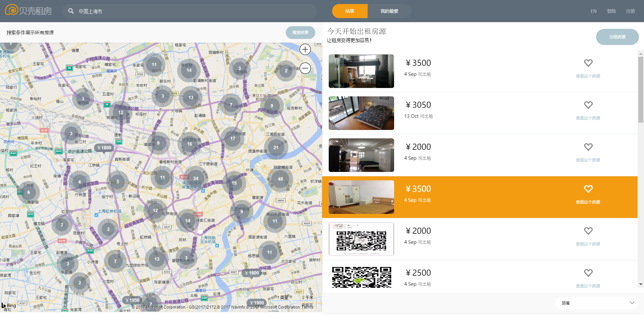The width and height of the screenshot is (644, 316).
Task: Toggle favorite heart on ¥3050 listing
Action: click(x=588, y=105)
